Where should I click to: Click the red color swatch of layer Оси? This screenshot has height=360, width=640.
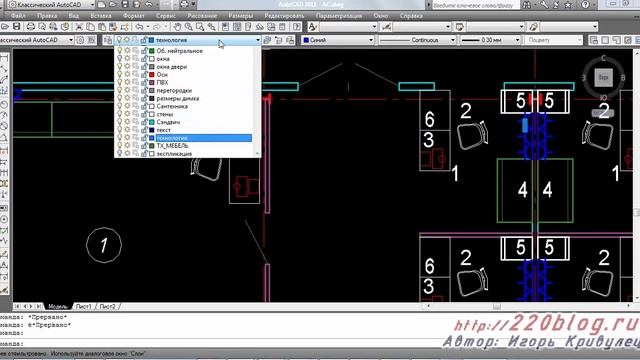(152, 75)
